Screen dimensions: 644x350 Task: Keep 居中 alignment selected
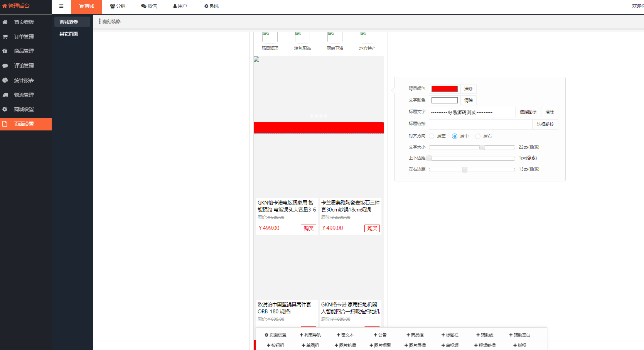click(455, 136)
